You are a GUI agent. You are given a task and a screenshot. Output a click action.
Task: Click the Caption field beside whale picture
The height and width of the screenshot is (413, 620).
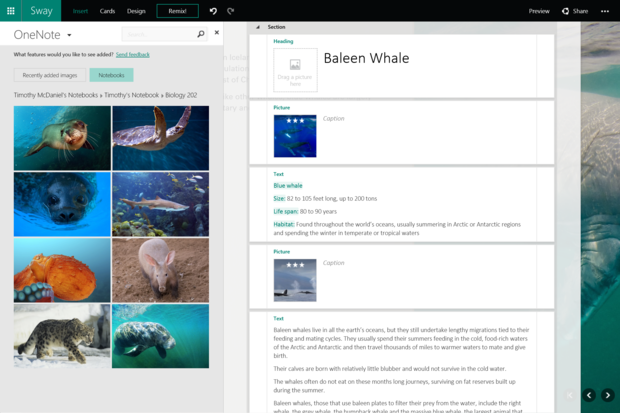coord(333,118)
